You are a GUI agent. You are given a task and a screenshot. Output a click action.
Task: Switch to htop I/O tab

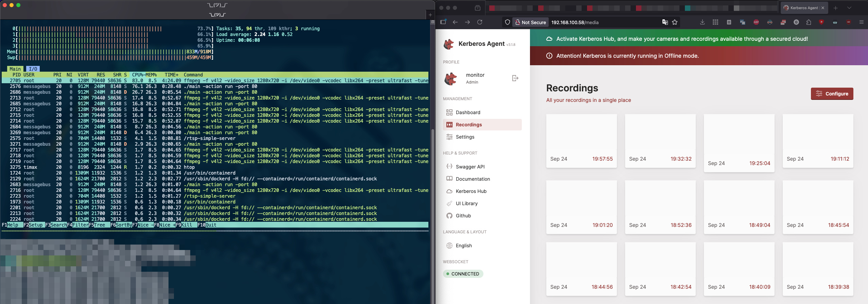(33, 69)
